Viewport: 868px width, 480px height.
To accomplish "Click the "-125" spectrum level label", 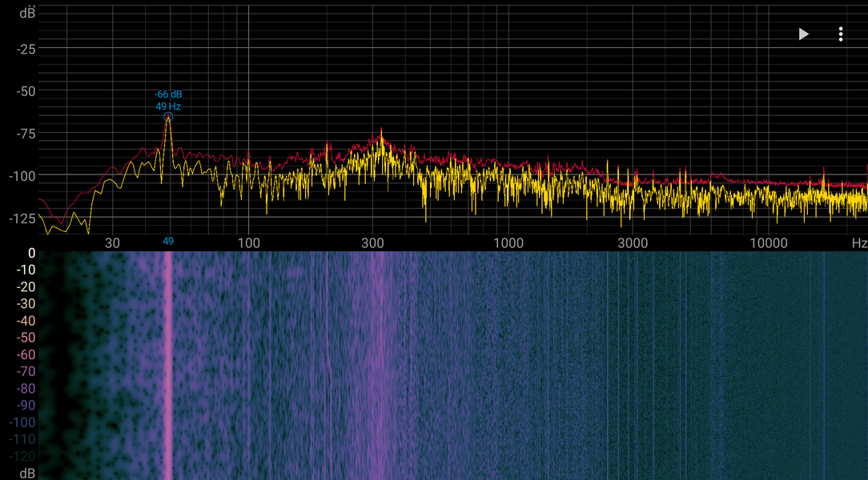I will (22, 218).
